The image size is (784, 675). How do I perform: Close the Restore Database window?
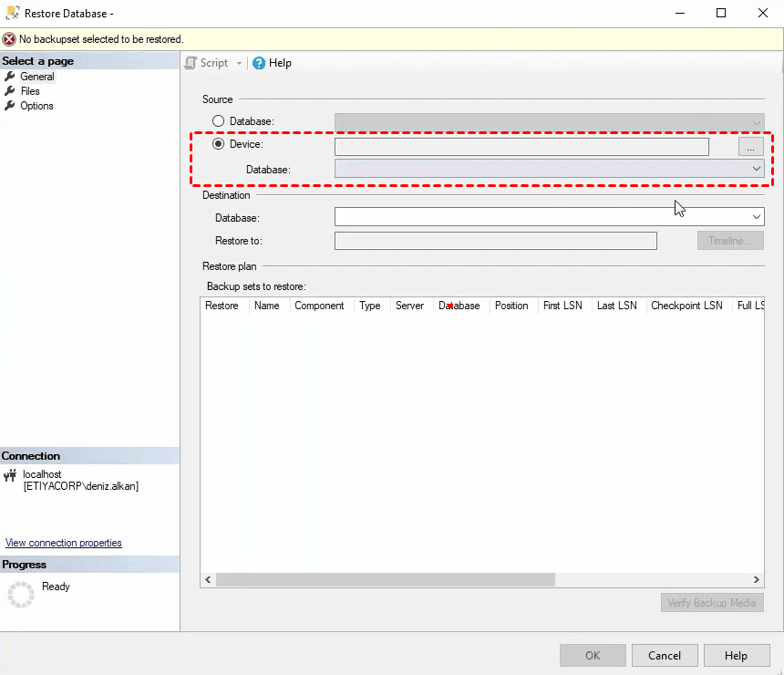pyautogui.click(x=763, y=13)
